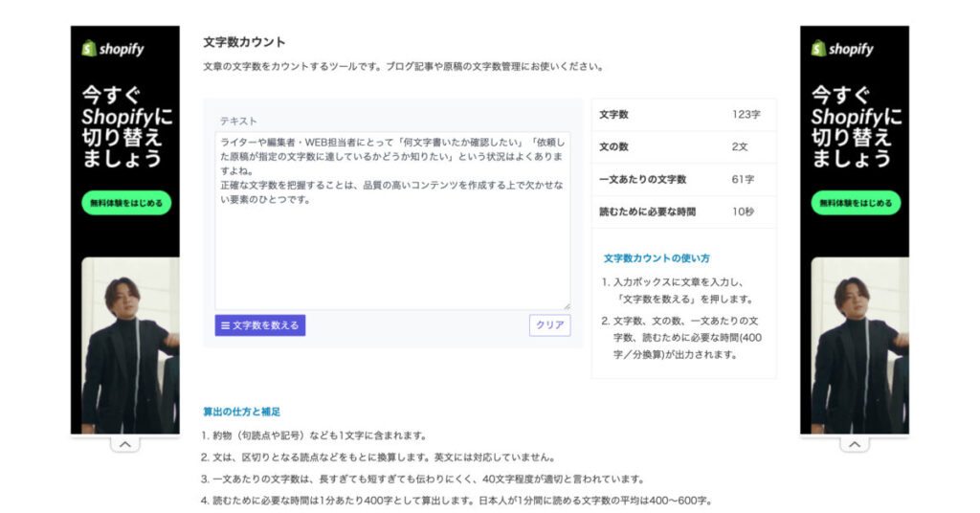The height and width of the screenshot is (513, 980).
Task: Click the Shopify logo in the right ad
Action: (842, 49)
